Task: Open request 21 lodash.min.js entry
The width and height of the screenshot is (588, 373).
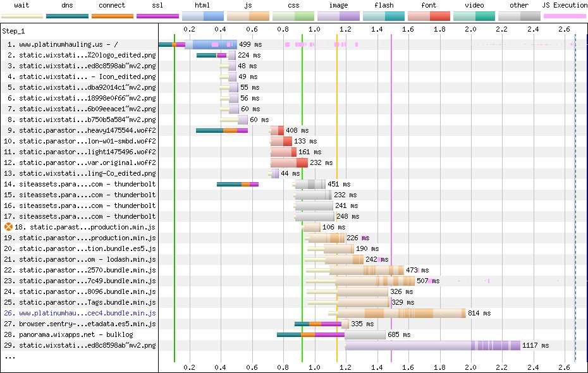Action: point(87,259)
